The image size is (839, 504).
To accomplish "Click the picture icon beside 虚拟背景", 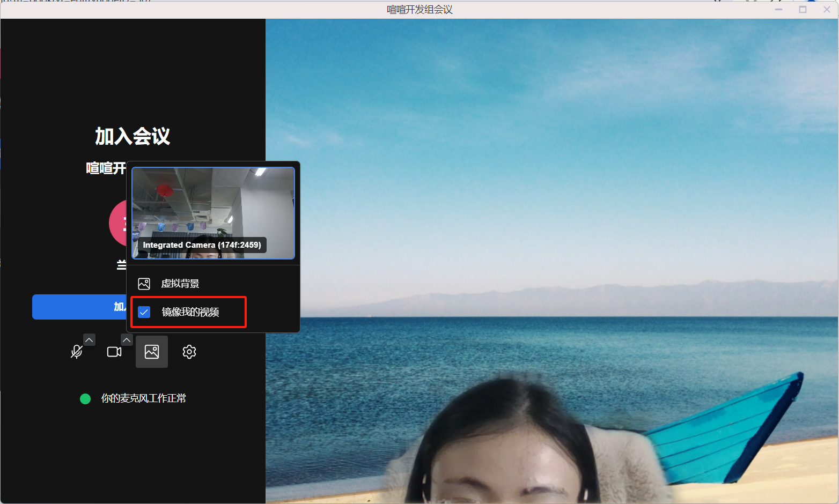I will (144, 284).
